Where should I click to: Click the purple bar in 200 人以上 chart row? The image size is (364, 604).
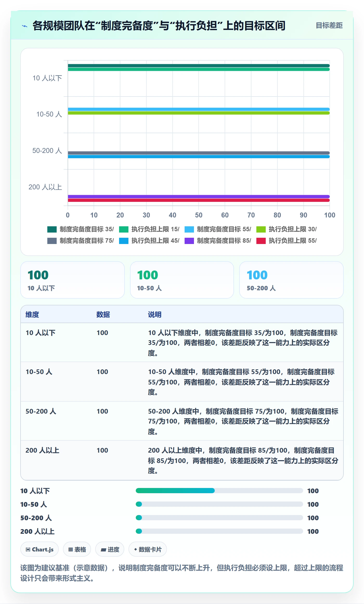pyautogui.click(x=199, y=197)
